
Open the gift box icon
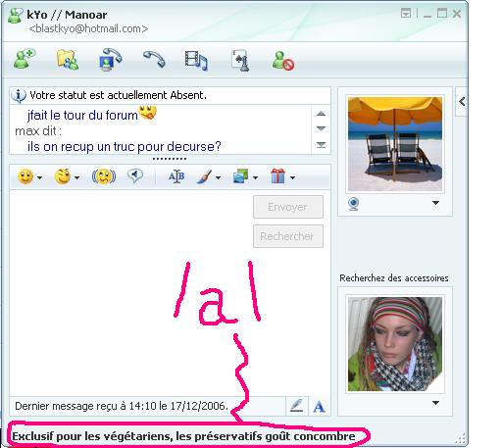[277, 175]
